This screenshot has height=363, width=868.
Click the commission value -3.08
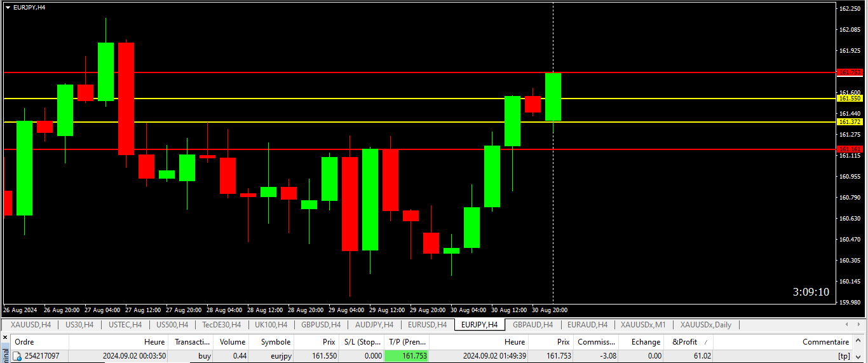pyautogui.click(x=607, y=357)
